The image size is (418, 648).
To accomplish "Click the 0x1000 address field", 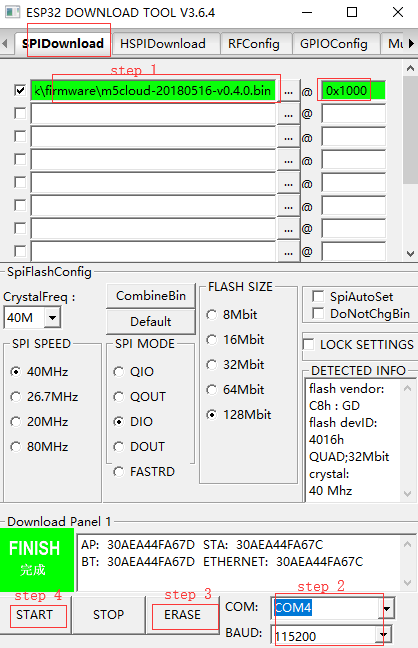I will coord(354,91).
